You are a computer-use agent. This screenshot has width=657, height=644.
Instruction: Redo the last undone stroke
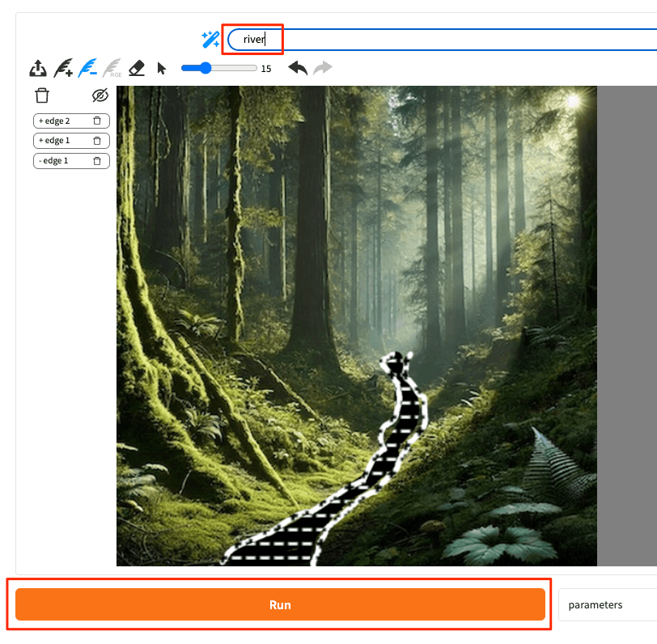click(323, 68)
